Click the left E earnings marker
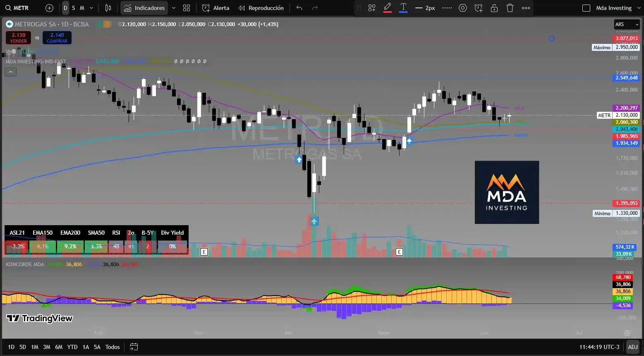The width and height of the screenshot is (644, 356). pos(204,252)
